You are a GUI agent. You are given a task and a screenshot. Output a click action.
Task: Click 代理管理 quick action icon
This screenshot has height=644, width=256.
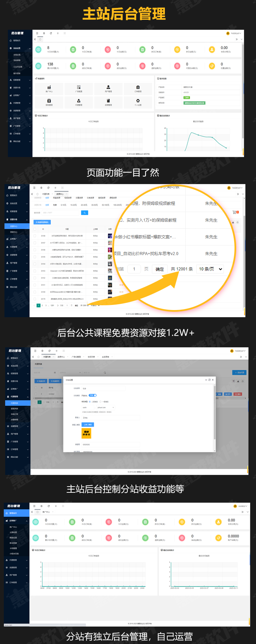79,101
